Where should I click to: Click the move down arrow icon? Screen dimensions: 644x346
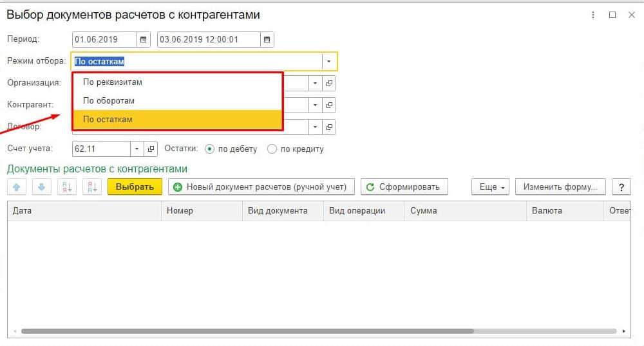click(40, 187)
